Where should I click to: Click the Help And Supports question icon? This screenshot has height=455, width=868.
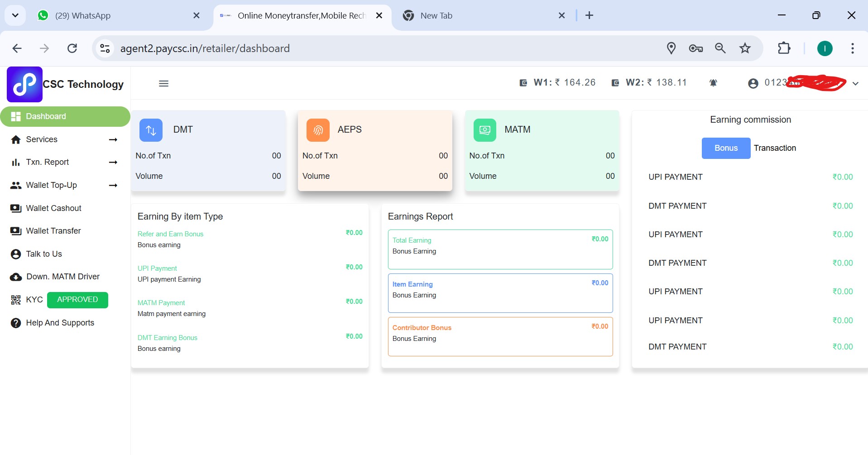(x=16, y=323)
